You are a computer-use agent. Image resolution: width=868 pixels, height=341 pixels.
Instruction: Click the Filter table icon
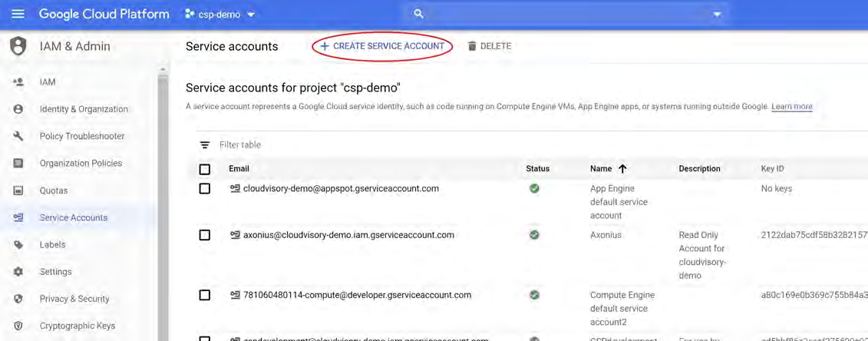[205, 145]
